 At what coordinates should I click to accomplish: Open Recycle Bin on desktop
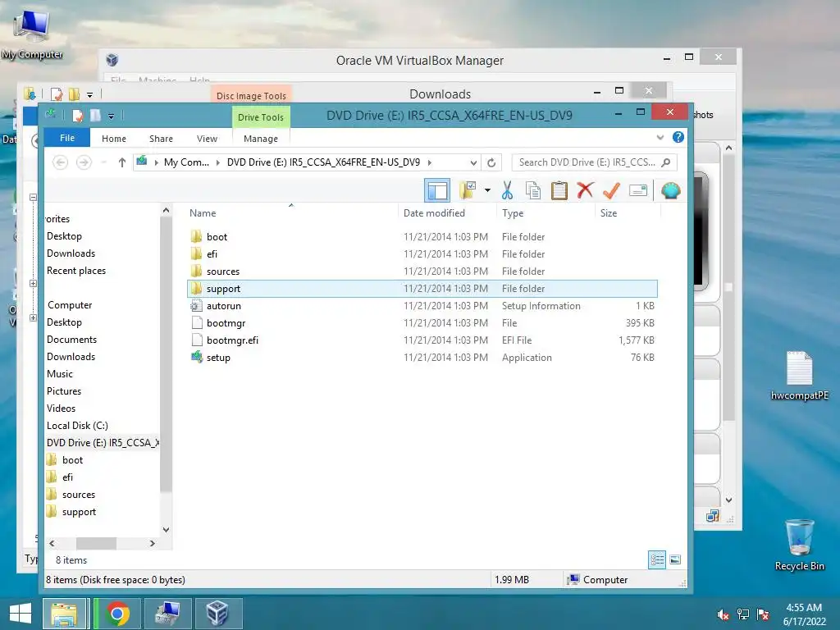[x=799, y=545]
